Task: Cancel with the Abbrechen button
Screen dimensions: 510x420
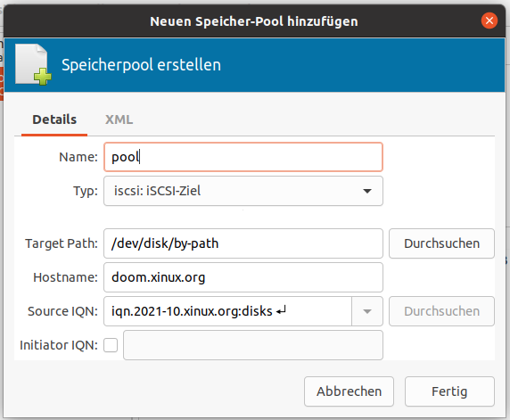Action: point(349,391)
